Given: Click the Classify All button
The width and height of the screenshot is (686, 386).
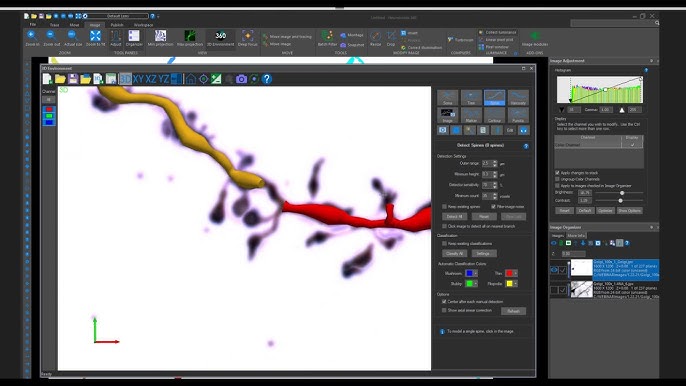Looking at the screenshot, I should 455,253.
